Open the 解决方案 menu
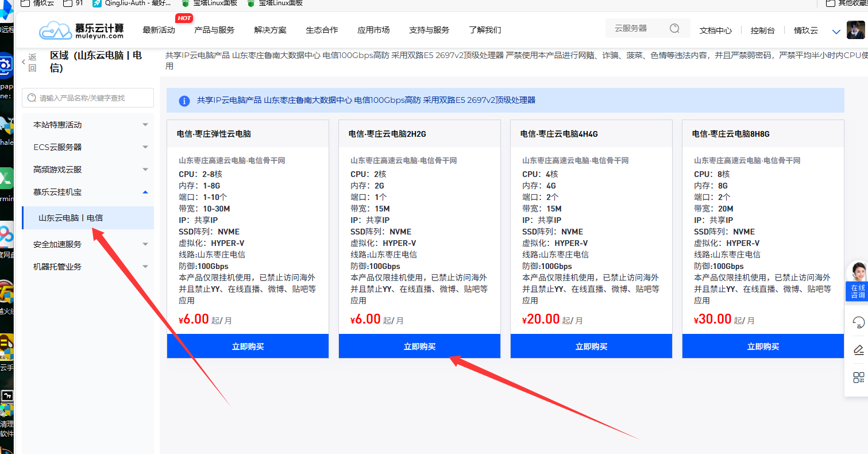The width and height of the screenshot is (868, 454). pyautogui.click(x=270, y=30)
